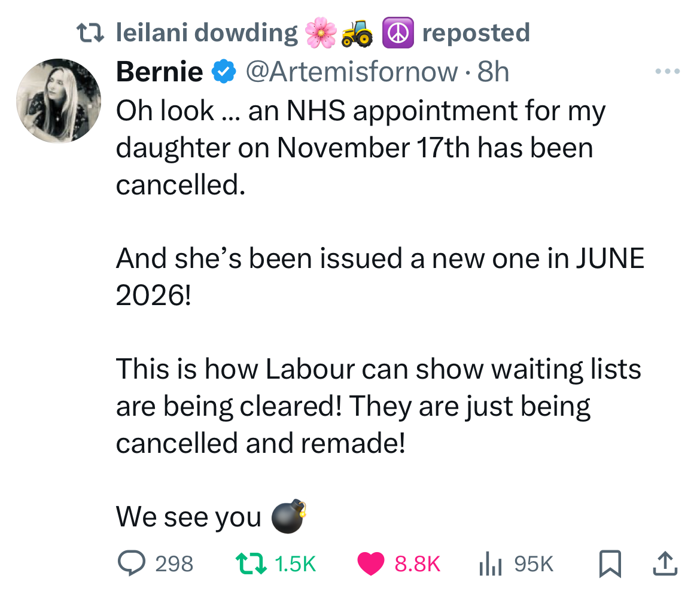Click the repost arrows next to leilani dowding
700x597 pixels.
[x=90, y=32]
